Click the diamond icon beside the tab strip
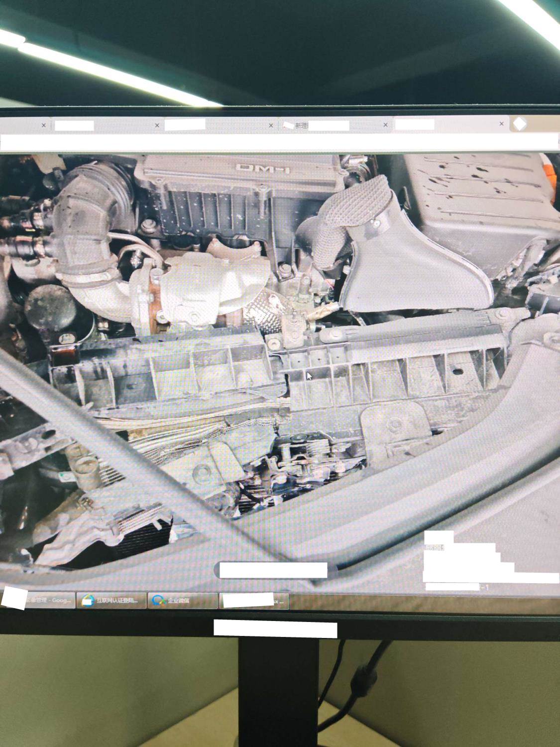Image resolution: width=560 pixels, height=747 pixels. click(x=519, y=124)
